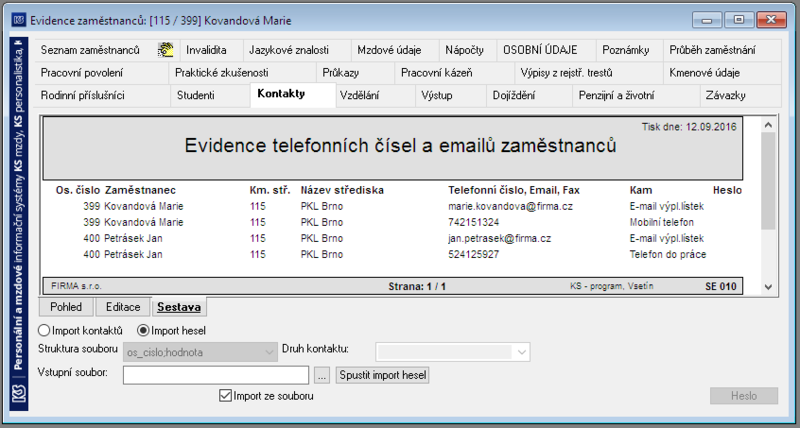Image resolution: width=800 pixels, height=428 pixels.
Task: Click the report title Evidence telefonních čísel
Action: [x=400, y=146]
